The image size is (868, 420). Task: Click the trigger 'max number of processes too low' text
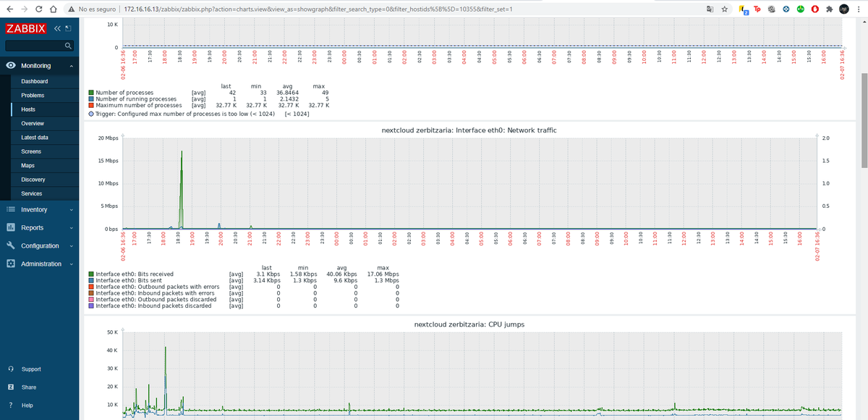pos(185,114)
